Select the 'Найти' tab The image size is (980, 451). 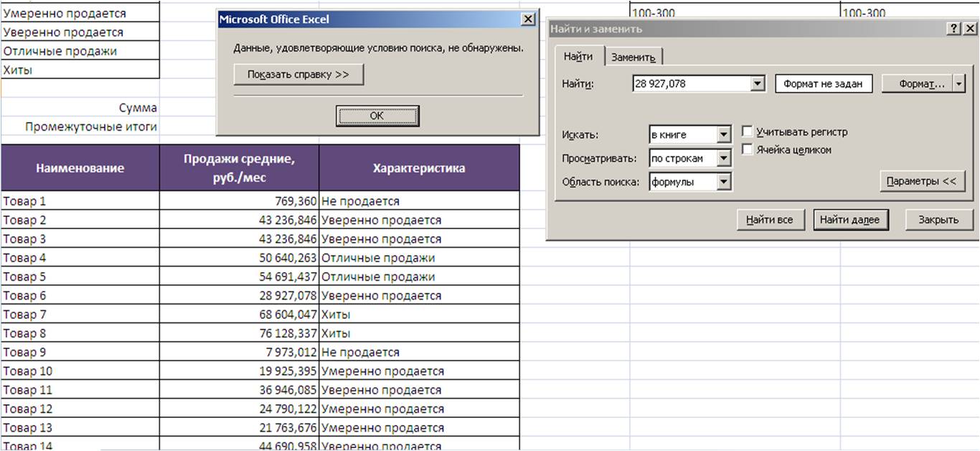click(578, 57)
